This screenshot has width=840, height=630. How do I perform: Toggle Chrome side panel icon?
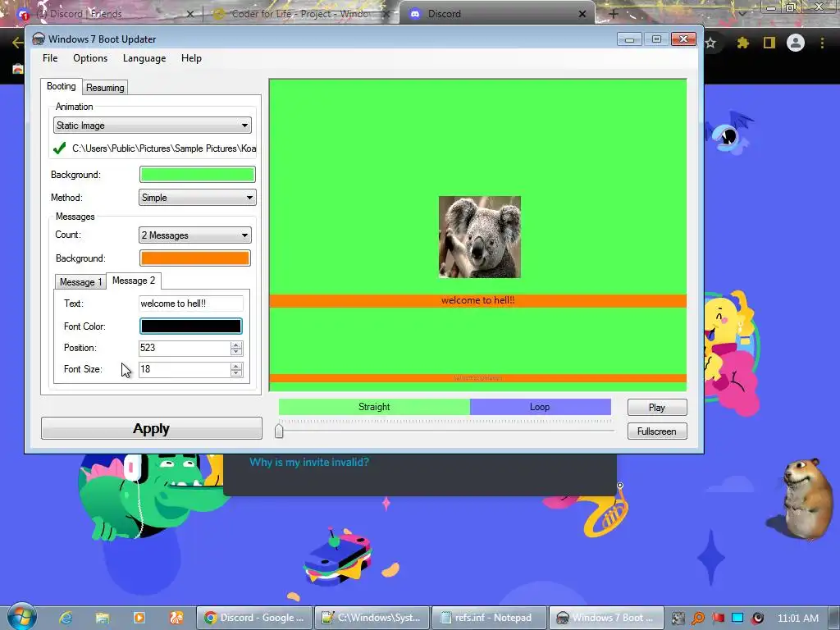[x=769, y=43]
